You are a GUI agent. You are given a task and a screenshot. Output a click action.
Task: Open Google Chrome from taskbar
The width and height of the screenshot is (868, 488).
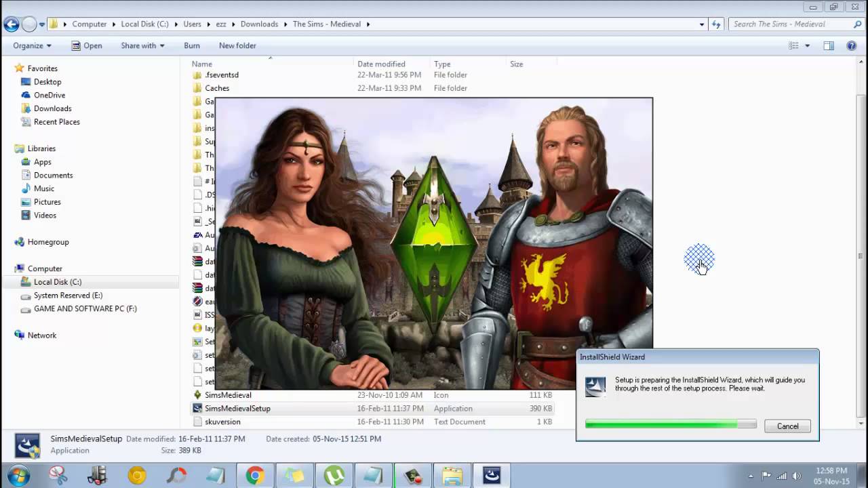pos(255,476)
